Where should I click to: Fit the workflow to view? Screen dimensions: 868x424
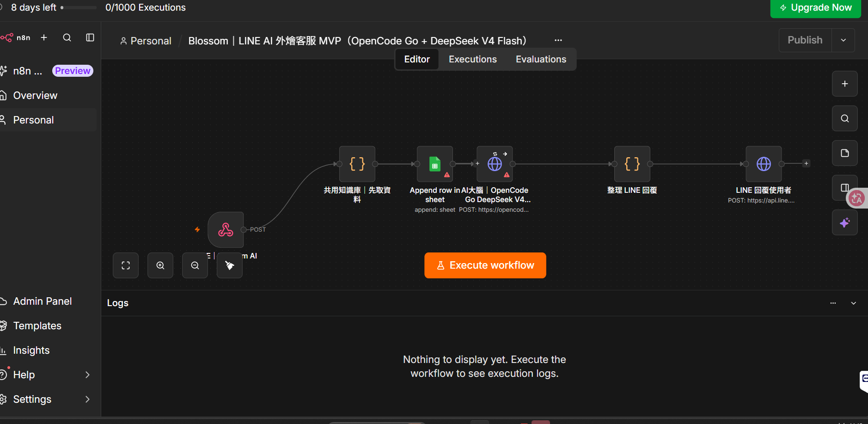pos(126,265)
